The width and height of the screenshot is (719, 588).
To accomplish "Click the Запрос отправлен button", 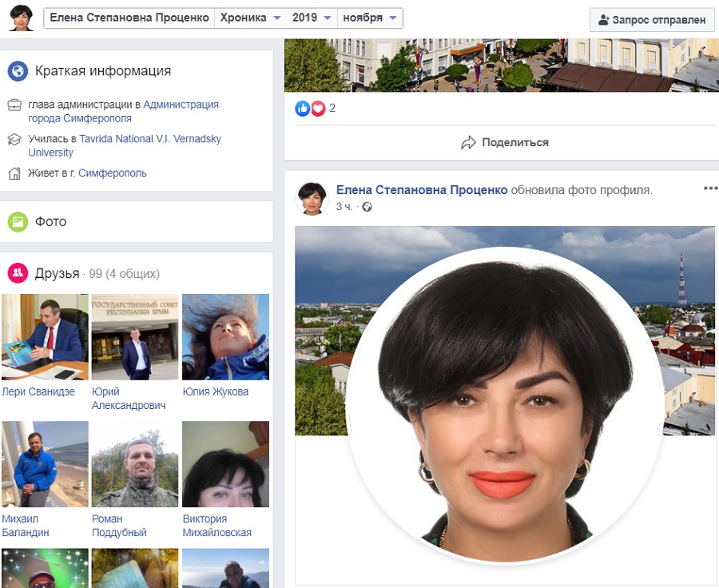I will (x=652, y=20).
